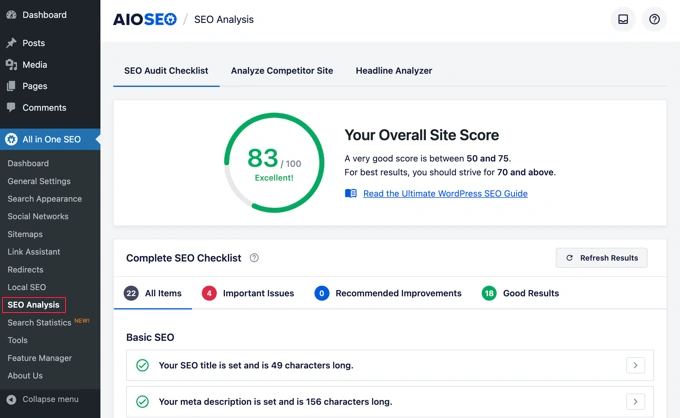This screenshot has height=418, width=680.
Task: Click the green 18 Good Results badge
Action: (489, 293)
